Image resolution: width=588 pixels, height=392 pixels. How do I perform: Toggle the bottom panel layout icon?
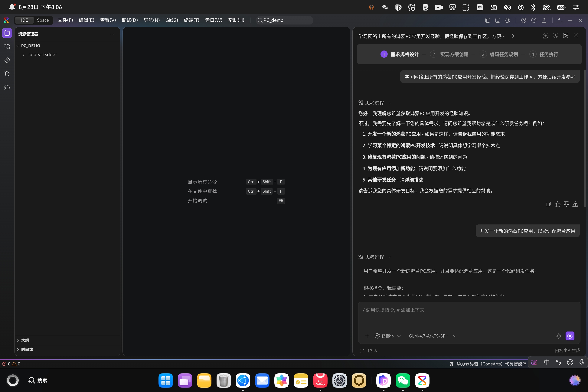498,20
